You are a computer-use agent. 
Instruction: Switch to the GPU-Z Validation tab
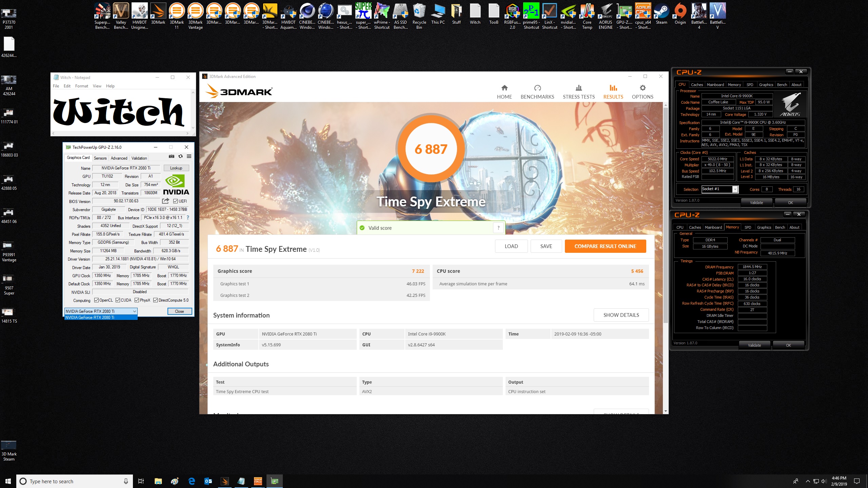[139, 158]
